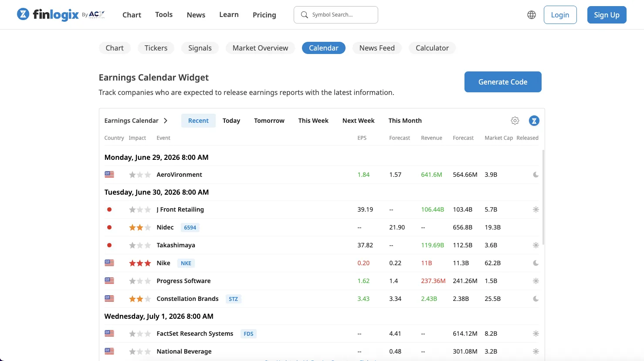Viewport: 644px width, 361px height.
Task: Click Nidec impact stars
Action: [x=140, y=227]
